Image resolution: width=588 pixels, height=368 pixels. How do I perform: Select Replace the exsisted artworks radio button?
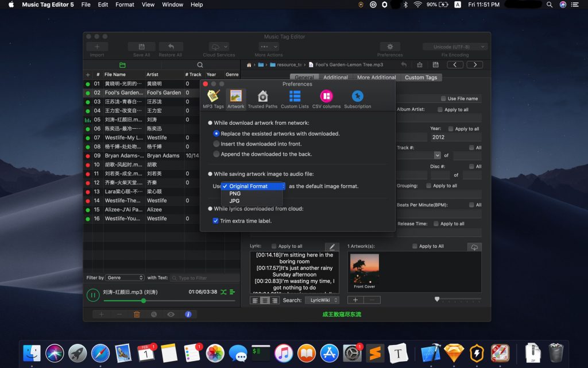point(216,133)
